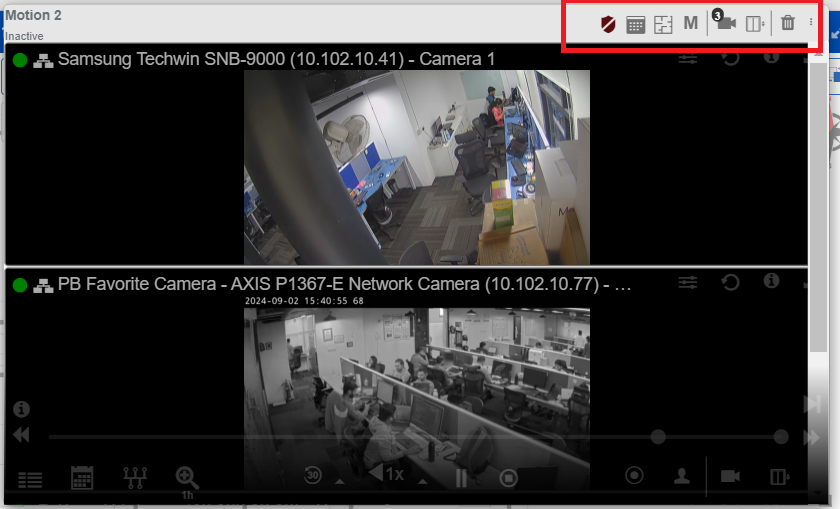Image resolution: width=840 pixels, height=509 pixels.
Task: Click the M button in the top toolbar
Action: coord(690,24)
